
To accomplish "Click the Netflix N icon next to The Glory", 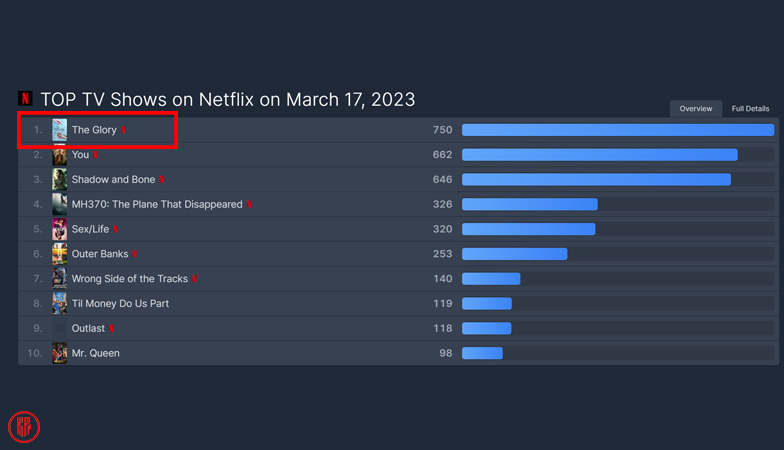I will pyautogui.click(x=124, y=130).
